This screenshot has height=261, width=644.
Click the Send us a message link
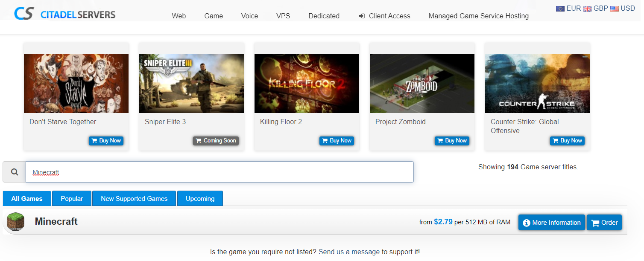(349, 252)
